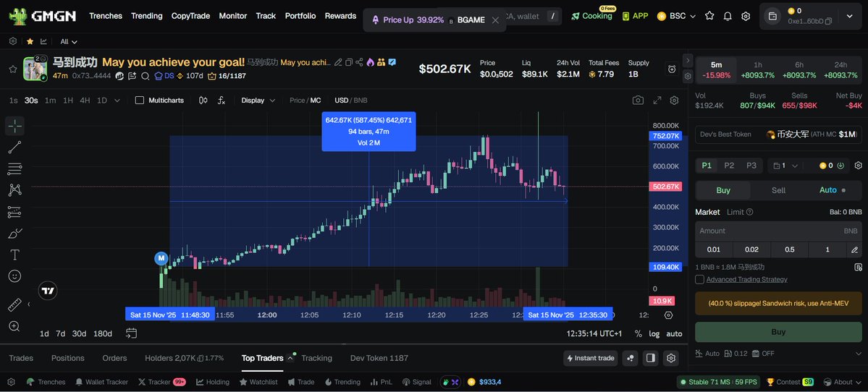Viewport: 868px width, 392px height.
Task: Click the go-to-date calendar icon
Action: click(131, 333)
